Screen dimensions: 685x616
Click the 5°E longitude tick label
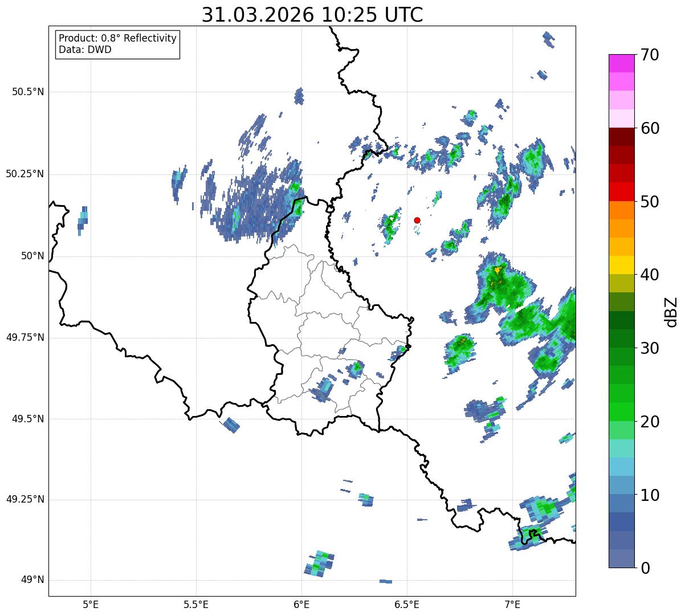[x=91, y=603]
